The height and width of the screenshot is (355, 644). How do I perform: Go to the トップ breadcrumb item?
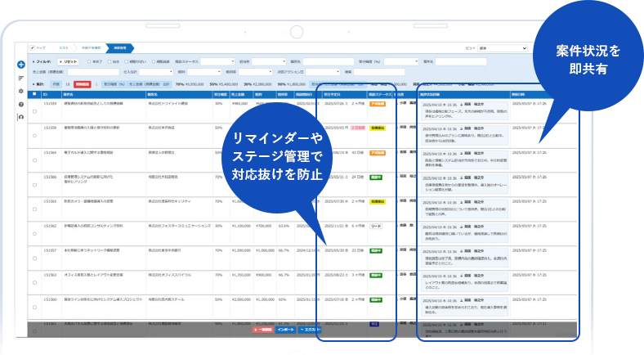(x=42, y=49)
